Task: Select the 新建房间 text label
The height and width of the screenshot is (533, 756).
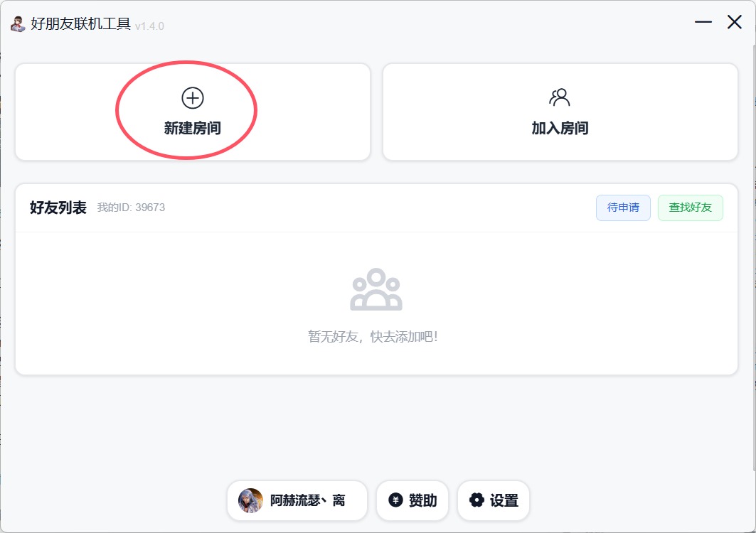Action: pyautogui.click(x=192, y=128)
